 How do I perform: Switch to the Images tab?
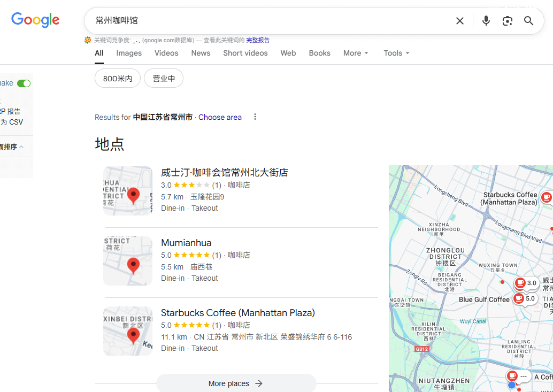point(129,53)
